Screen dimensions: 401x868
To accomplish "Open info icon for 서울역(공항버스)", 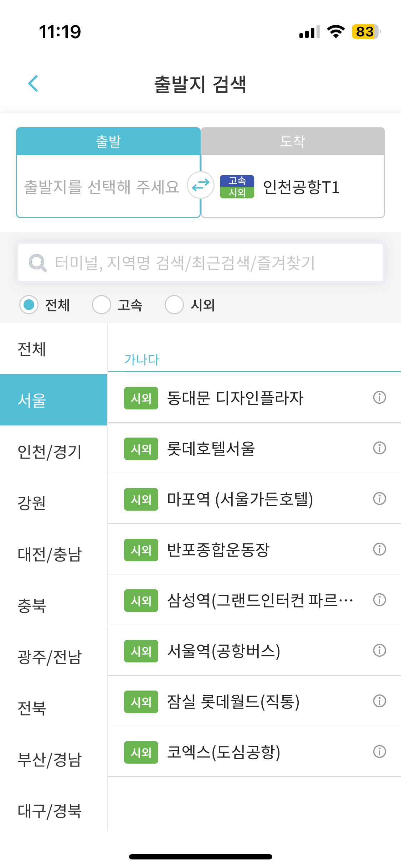I will (379, 651).
